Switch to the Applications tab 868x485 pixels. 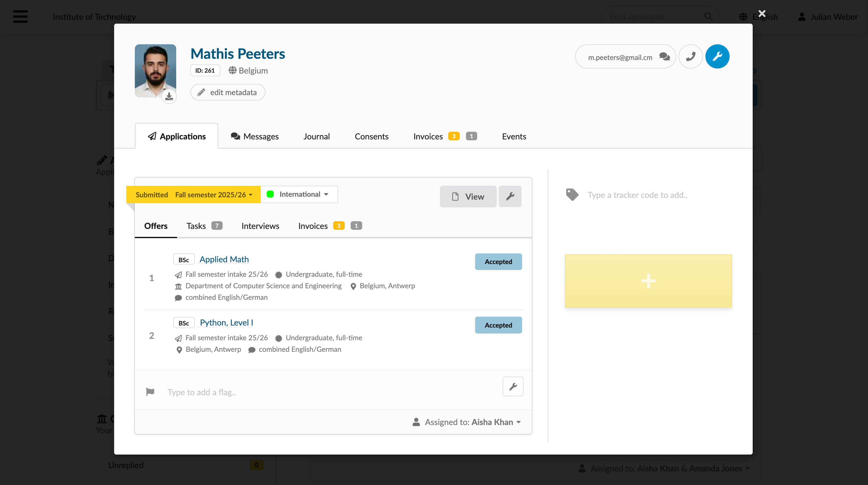(176, 136)
